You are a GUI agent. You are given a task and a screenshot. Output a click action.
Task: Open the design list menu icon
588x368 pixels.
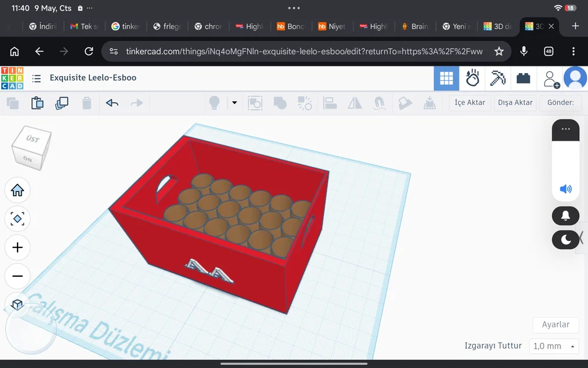point(36,78)
